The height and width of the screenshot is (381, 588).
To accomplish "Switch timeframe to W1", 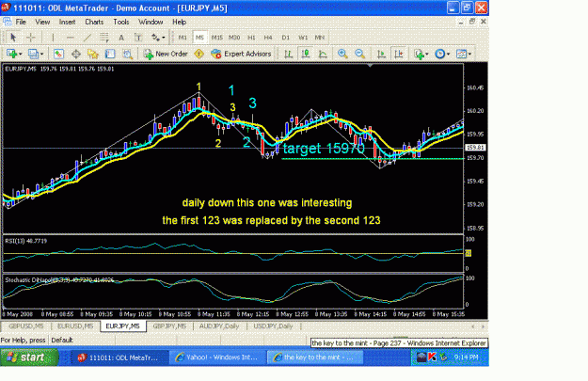I will tap(303, 37).
